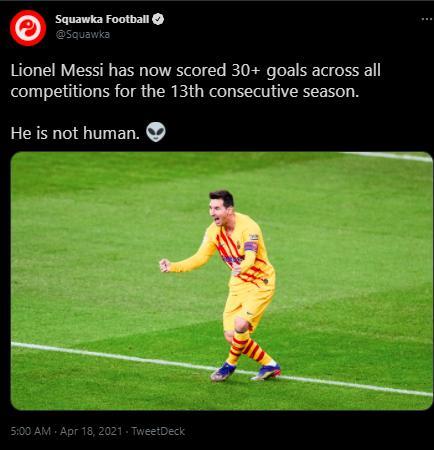Click the captain's armband in the photo

click(251, 247)
